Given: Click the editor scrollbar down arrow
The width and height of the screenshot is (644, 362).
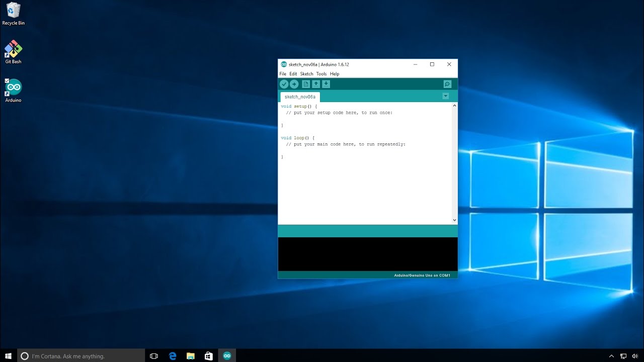Looking at the screenshot, I should (x=454, y=220).
